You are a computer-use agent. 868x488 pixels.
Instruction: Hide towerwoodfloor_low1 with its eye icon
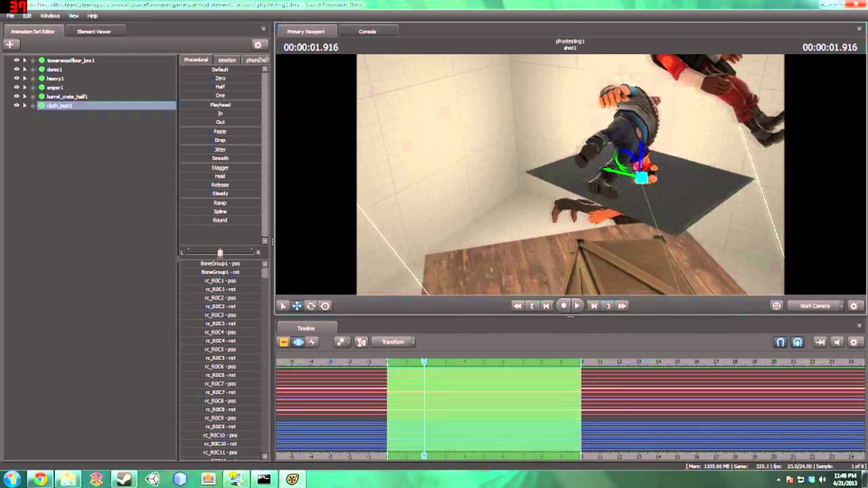[x=16, y=60]
